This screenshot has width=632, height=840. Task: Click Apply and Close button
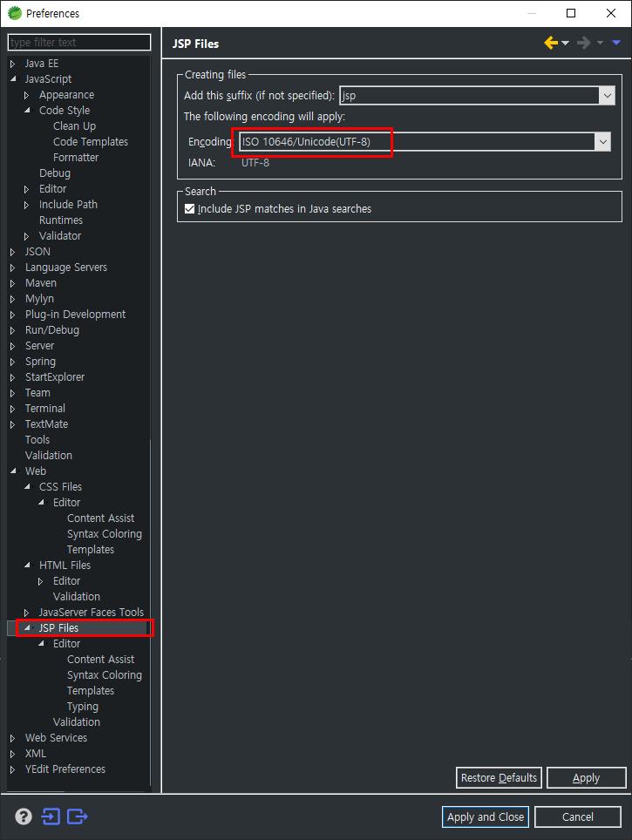pos(486,817)
